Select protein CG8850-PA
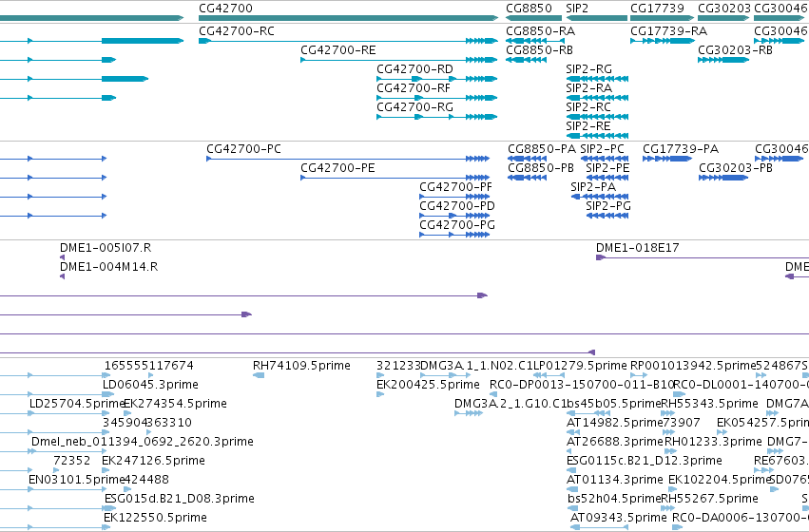This screenshot has width=809, height=532. click(527, 159)
